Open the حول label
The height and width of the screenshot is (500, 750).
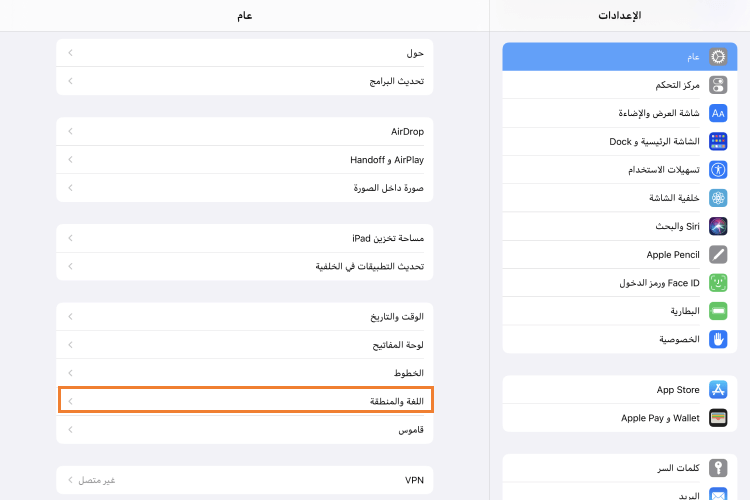tap(415, 53)
